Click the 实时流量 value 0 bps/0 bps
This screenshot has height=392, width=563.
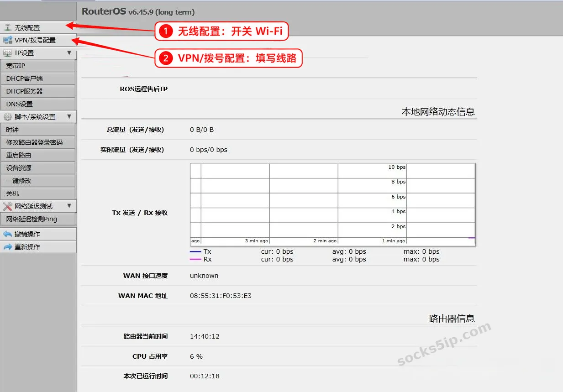(209, 150)
